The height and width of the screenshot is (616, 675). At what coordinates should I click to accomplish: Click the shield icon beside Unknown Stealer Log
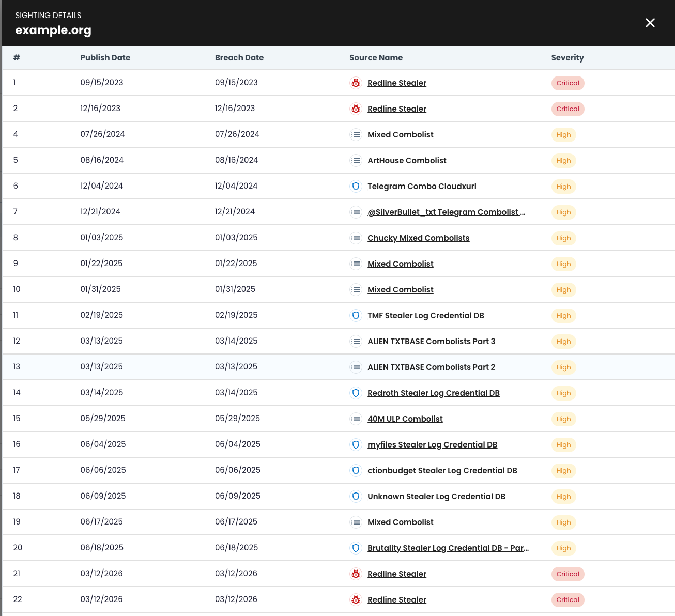click(x=356, y=496)
